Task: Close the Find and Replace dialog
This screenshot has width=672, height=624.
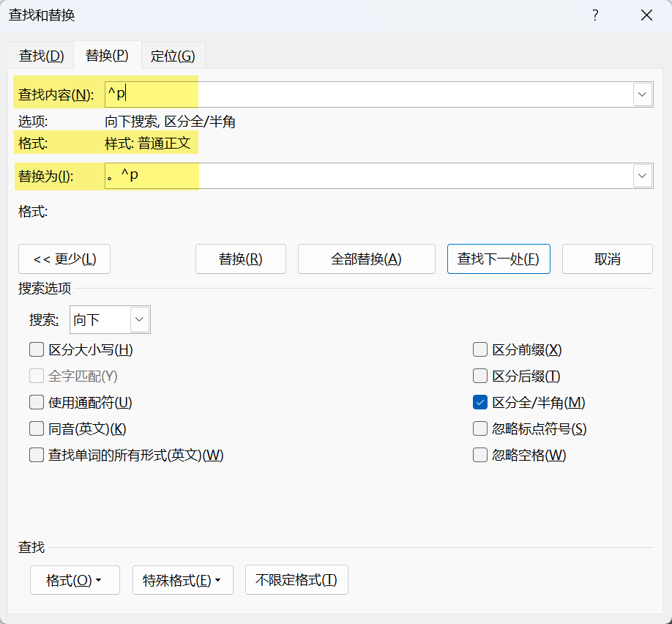Action: point(646,15)
